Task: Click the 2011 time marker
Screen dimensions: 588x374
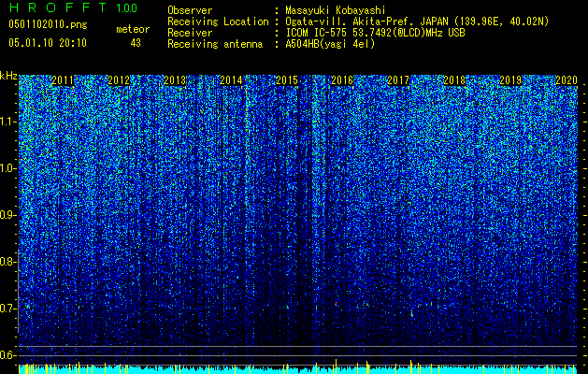Action: 63,80
